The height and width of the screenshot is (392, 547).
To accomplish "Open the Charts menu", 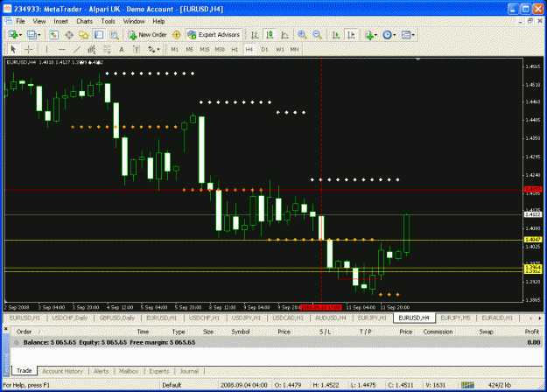I will pos(84,21).
